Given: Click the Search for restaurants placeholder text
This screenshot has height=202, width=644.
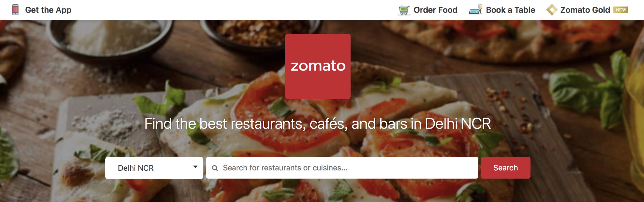Looking at the screenshot, I should [x=285, y=168].
